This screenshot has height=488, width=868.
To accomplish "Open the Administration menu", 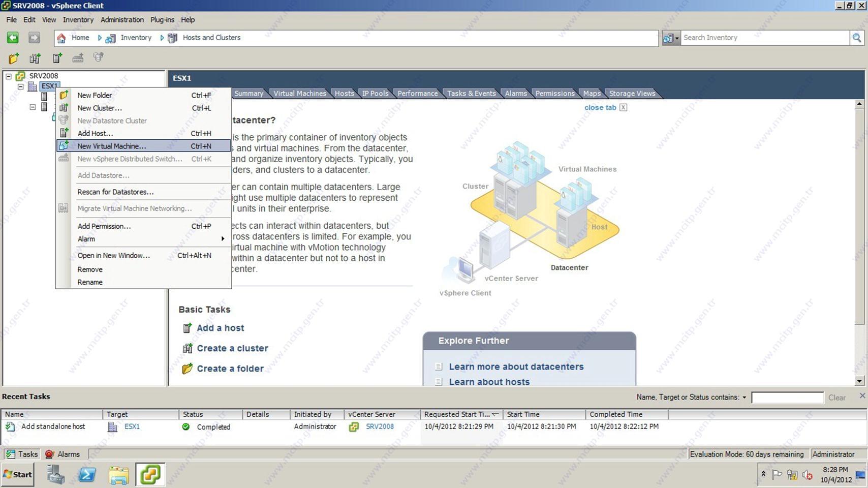I will click(x=122, y=20).
